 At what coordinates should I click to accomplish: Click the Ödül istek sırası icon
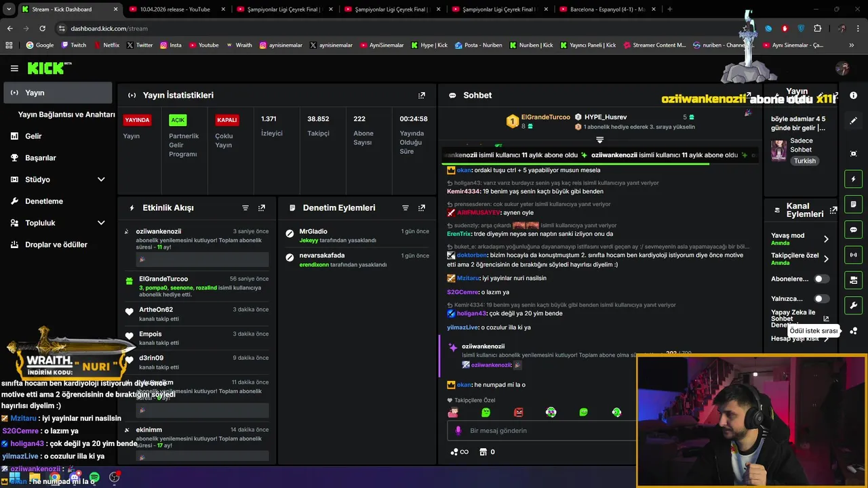(x=854, y=331)
